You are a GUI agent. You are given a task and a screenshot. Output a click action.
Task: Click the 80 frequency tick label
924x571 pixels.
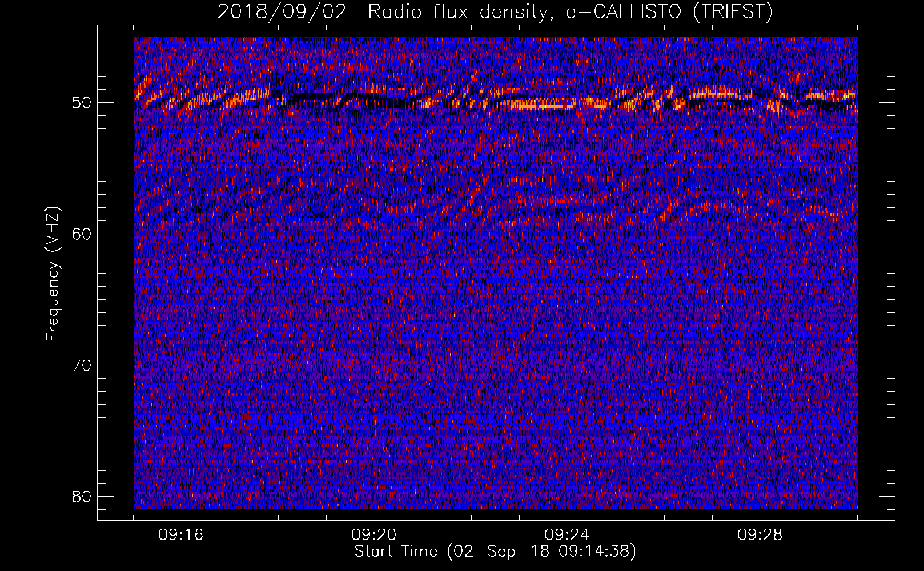(x=82, y=497)
